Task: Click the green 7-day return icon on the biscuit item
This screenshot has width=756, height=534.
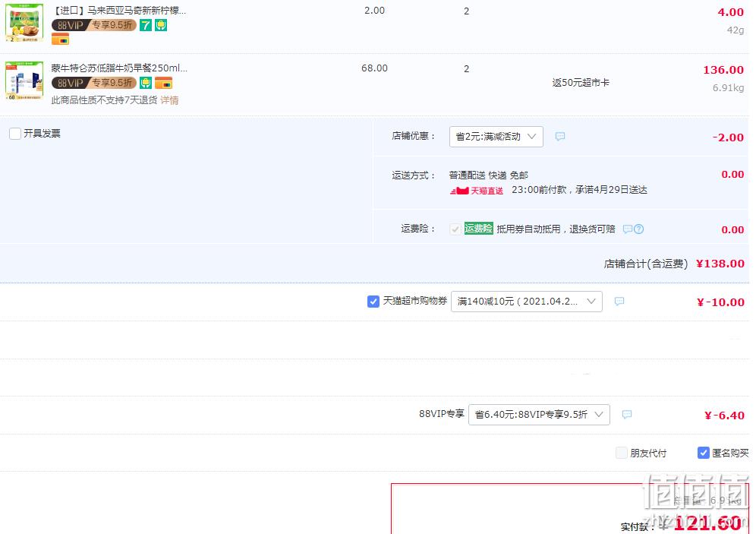Action: coord(146,25)
